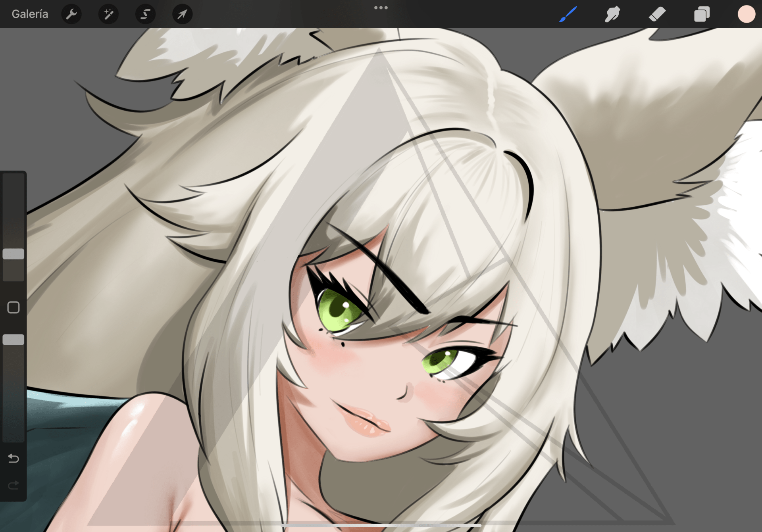This screenshot has height=532, width=762.
Task: Tap the brush size slider handle
Action: click(x=13, y=254)
